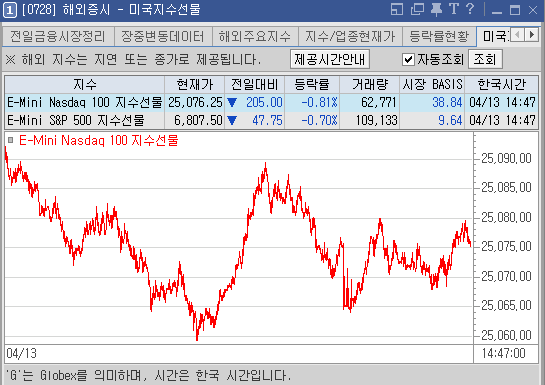Click the 38.84 basis value
The height and width of the screenshot is (385, 545).
[x=447, y=103]
